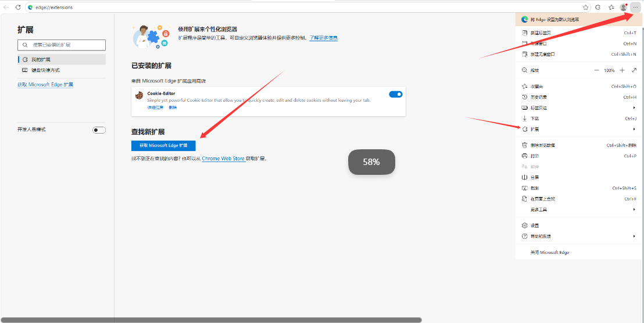Viewport: 644px width, 323px height.
Task: Click the browser back arrow
Action: point(6,8)
